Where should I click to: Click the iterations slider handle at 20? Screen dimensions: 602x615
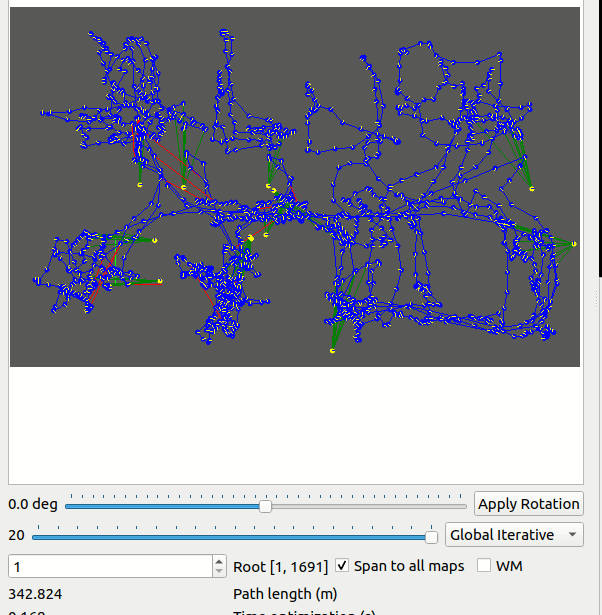pyautogui.click(x=431, y=537)
